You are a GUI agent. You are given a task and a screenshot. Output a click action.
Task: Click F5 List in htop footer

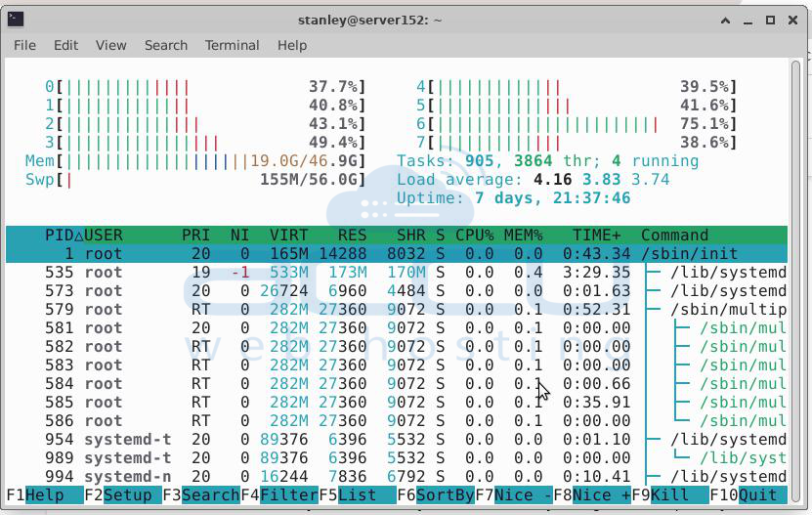point(358,494)
